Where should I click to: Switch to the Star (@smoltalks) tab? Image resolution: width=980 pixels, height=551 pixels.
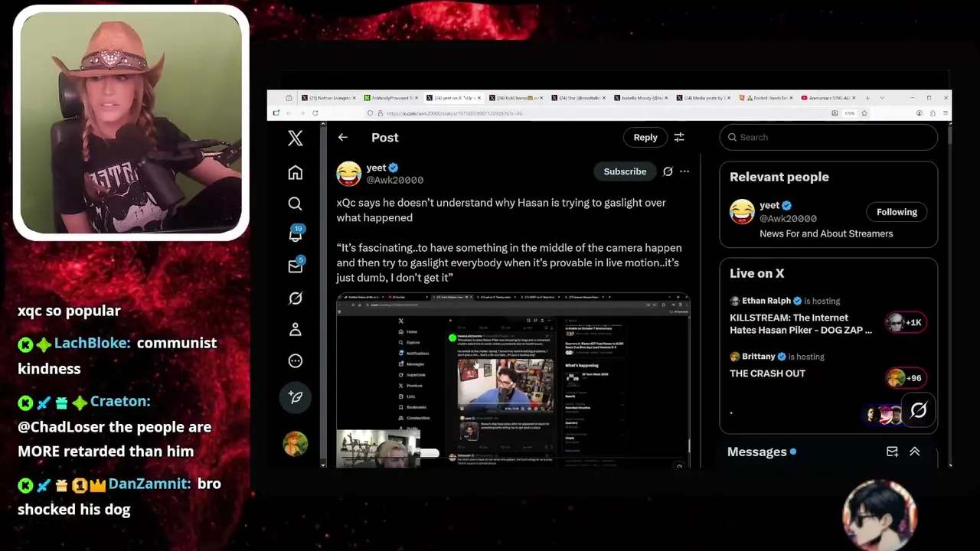pos(579,98)
